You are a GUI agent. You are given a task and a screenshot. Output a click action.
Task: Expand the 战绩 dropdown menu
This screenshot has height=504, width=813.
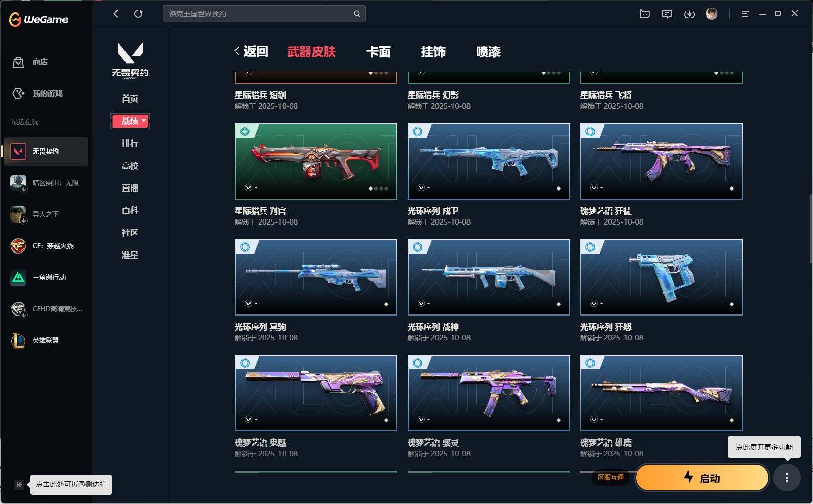click(130, 121)
